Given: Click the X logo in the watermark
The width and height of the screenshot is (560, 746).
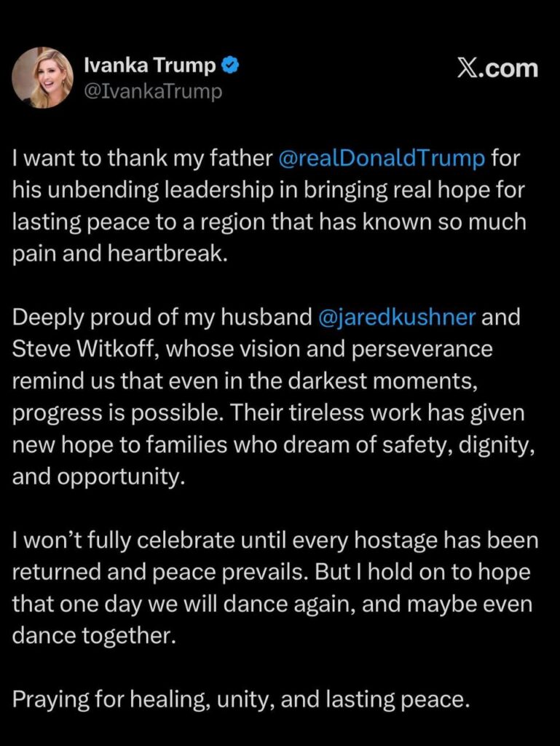Looking at the screenshot, I should pyautogui.click(x=470, y=68).
